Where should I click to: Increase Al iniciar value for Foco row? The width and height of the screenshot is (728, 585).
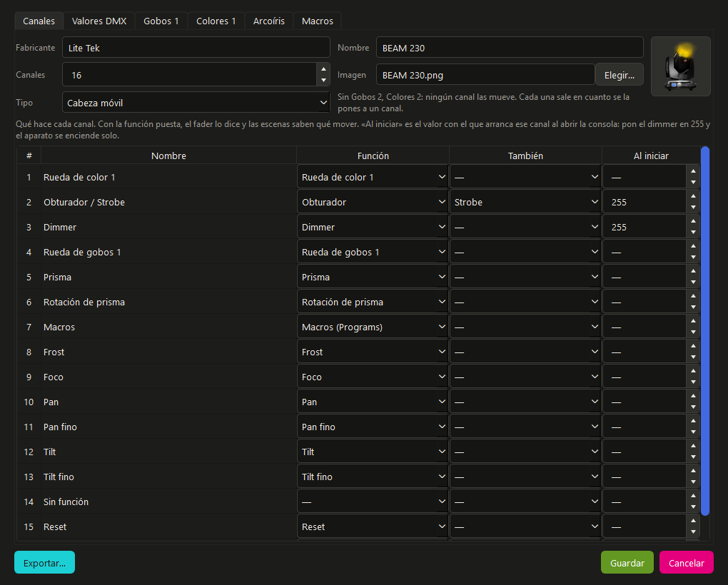click(693, 371)
